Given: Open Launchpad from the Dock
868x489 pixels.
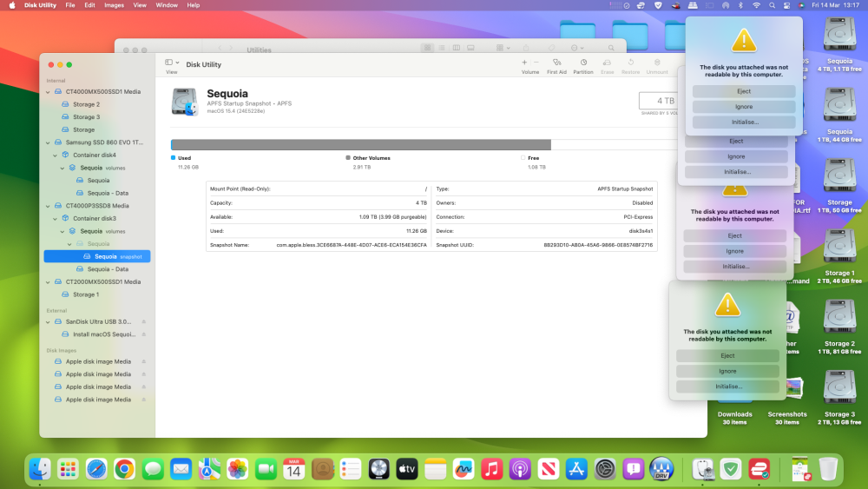Looking at the screenshot, I should [68, 470].
